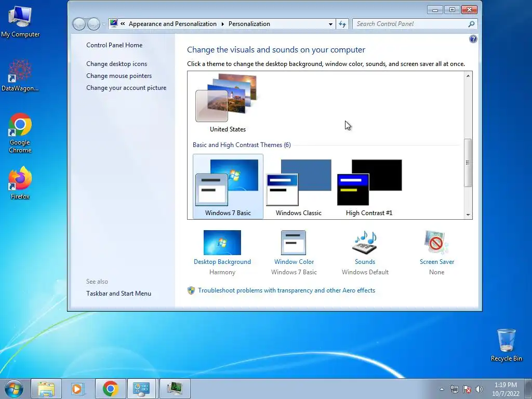Select the High Contrast #1 theme

369,187
